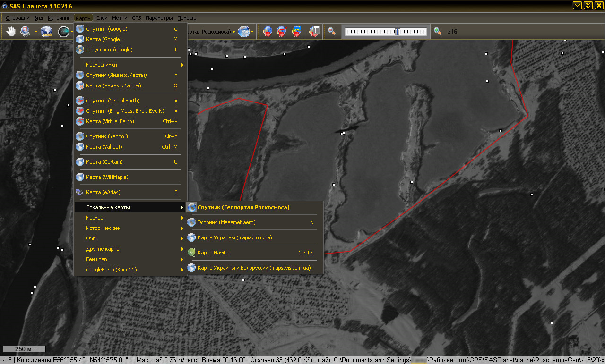Click the SAS.Планета title bar icon

click(5, 6)
